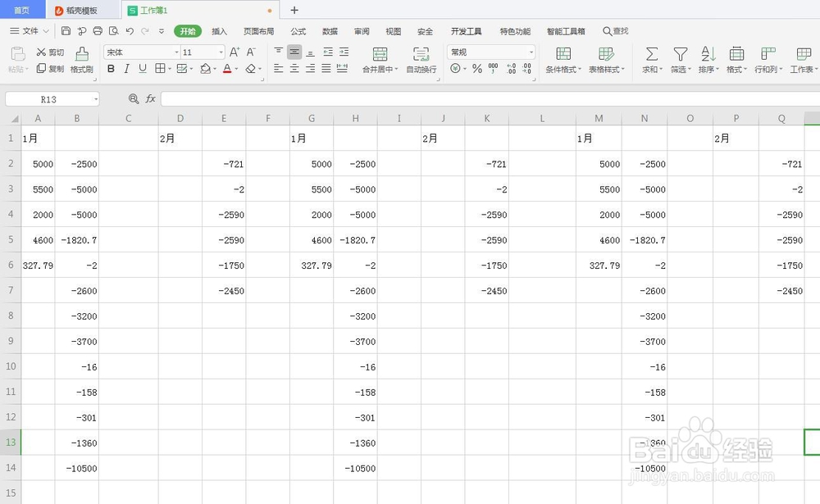Click the Redo arrow icon

145,31
